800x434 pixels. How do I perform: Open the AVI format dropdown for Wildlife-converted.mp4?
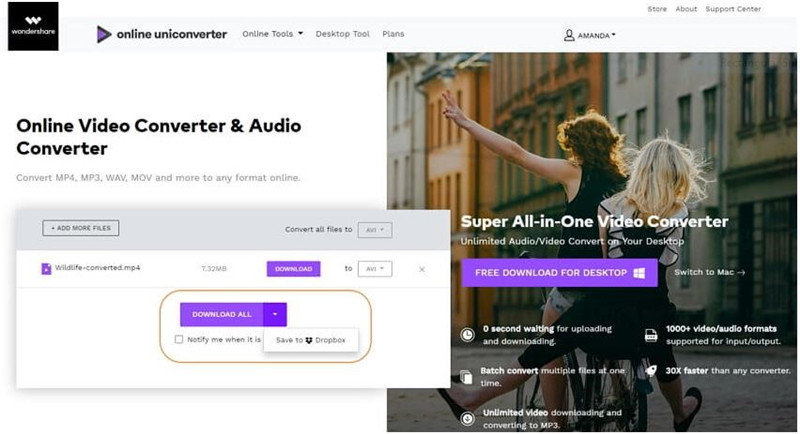(374, 269)
